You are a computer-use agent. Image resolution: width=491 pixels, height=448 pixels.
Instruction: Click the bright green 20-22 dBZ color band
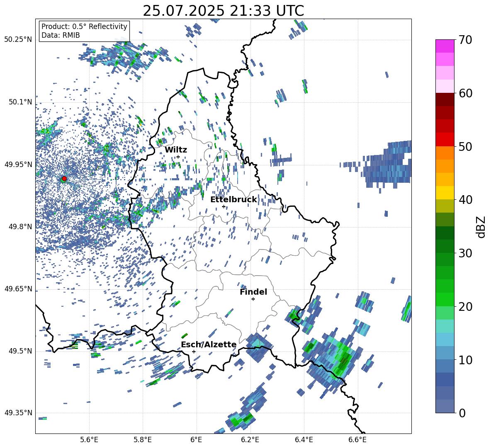[x=445, y=299]
